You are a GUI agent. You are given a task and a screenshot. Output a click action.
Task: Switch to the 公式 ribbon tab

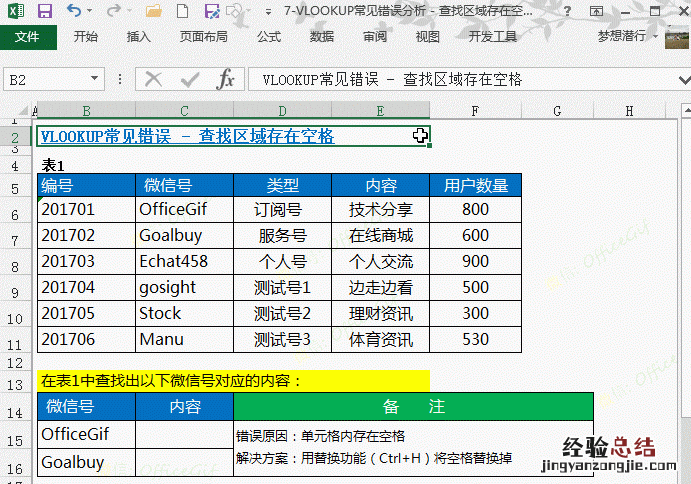click(x=268, y=37)
